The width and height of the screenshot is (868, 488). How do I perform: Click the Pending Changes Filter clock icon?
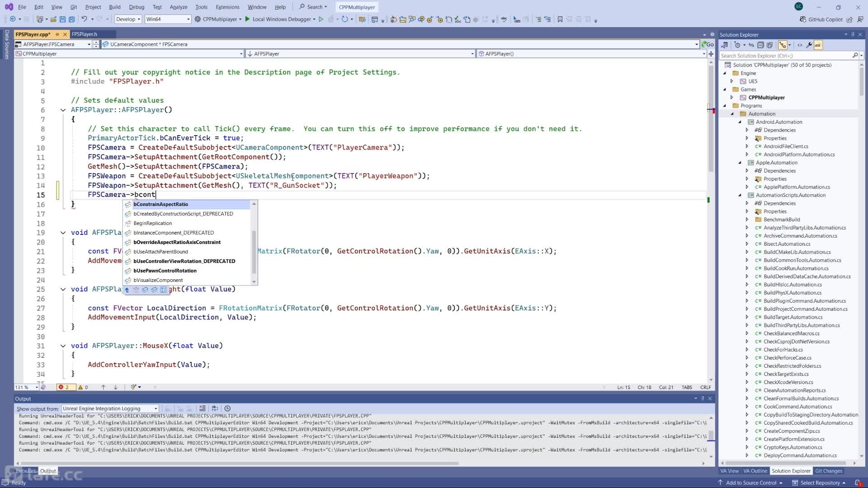click(737, 45)
